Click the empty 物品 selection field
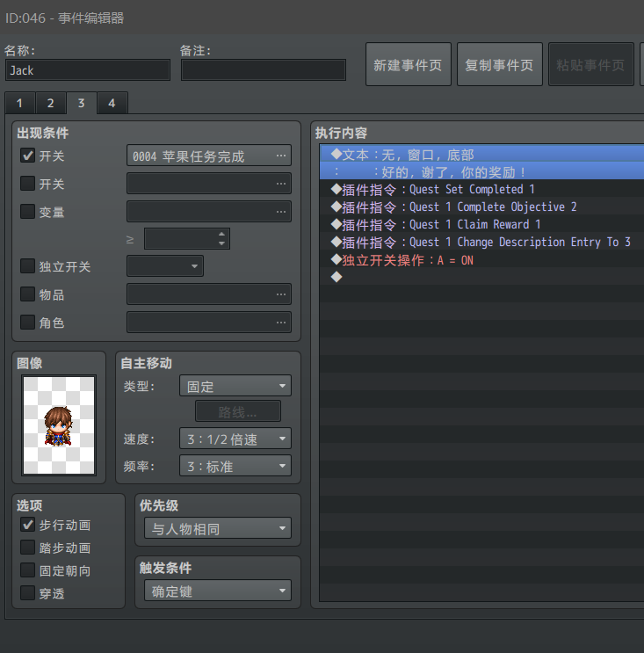 (209, 294)
